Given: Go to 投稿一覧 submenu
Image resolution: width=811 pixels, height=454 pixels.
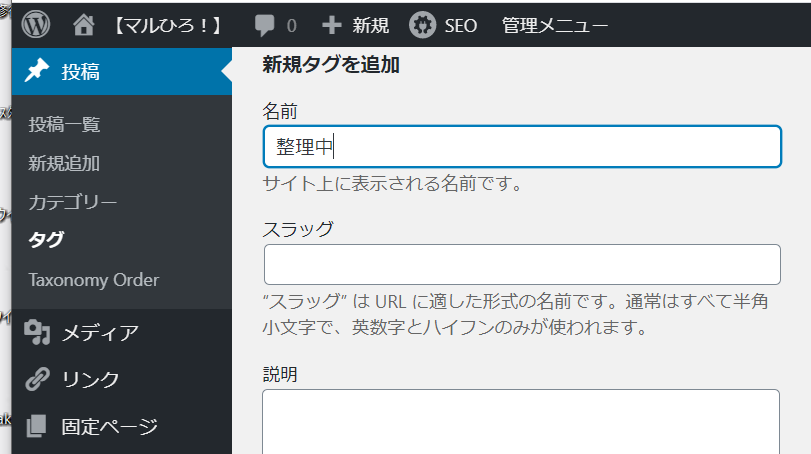Looking at the screenshot, I should click(x=64, y=124).
